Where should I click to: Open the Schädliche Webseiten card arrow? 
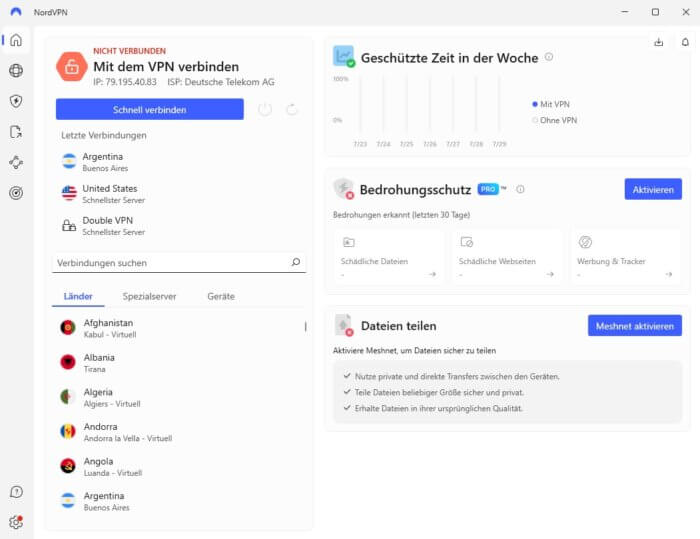tap(550, 274)
